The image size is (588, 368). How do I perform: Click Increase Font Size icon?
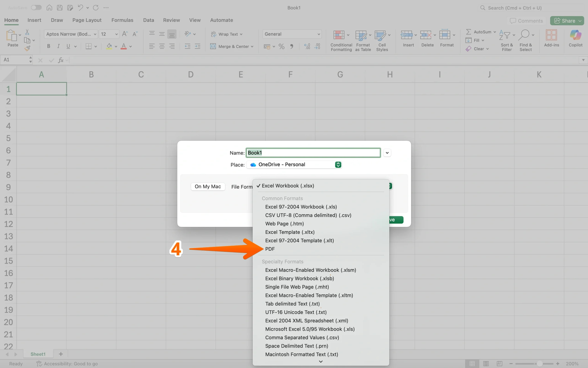125,34
